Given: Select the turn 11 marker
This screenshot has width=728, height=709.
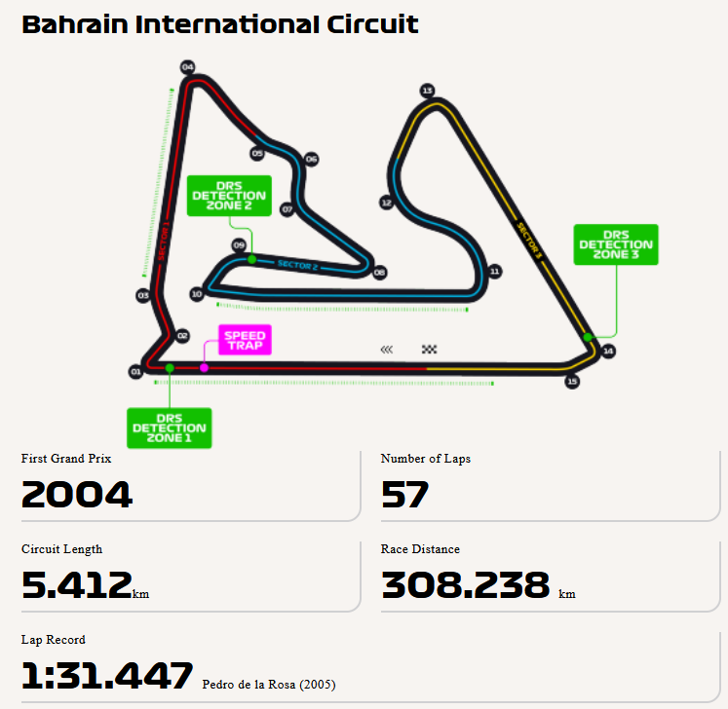Looking at the screenshot, I should 495,272.
